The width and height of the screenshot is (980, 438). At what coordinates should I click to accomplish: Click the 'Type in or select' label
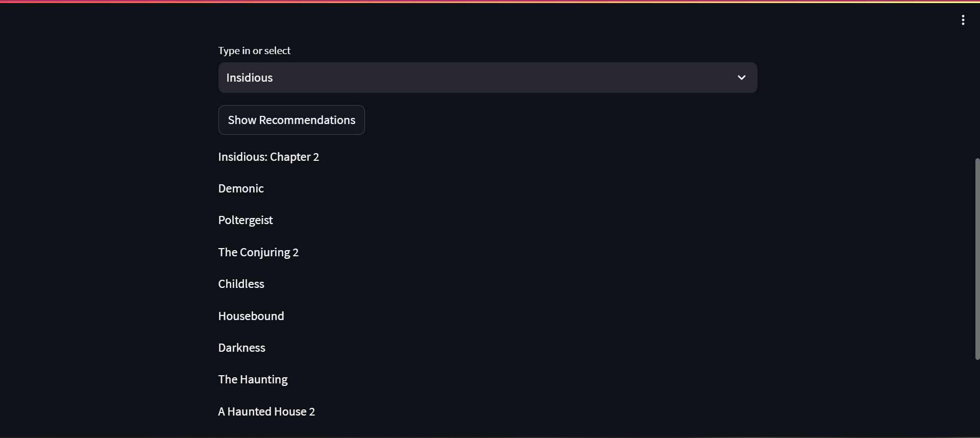[254, 50]
